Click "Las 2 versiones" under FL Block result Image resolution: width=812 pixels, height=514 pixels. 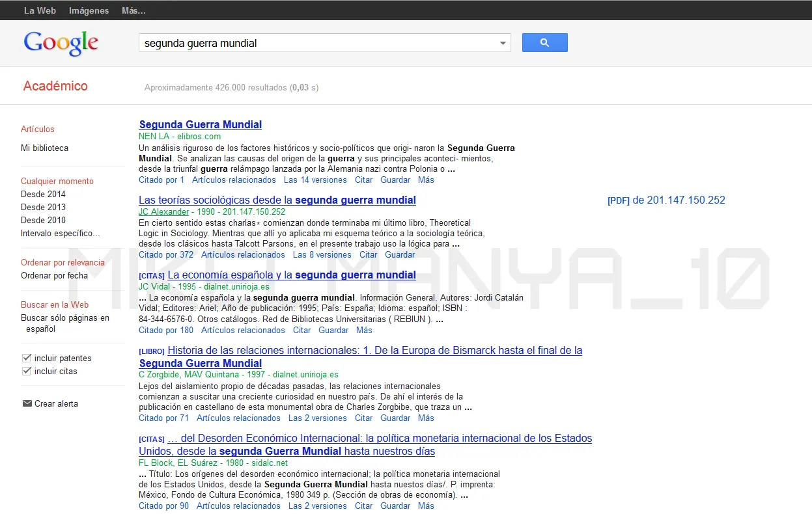tap(318, 506)
